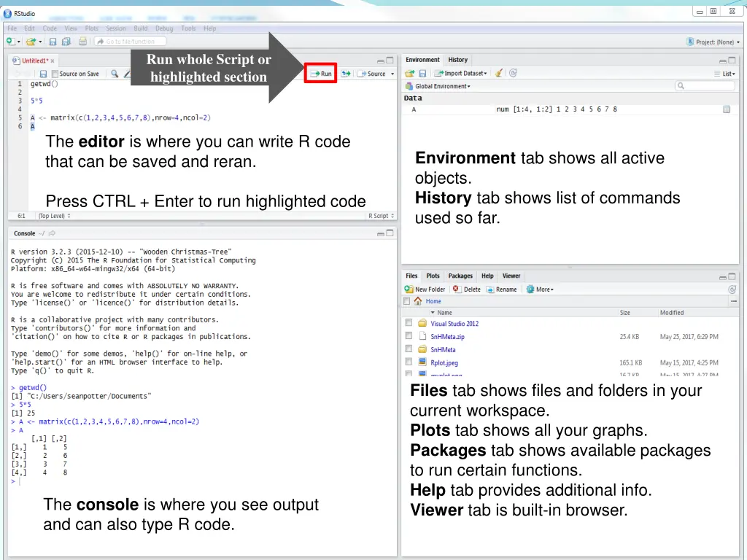Switch to the Viewer tab

(x=511, y=276)
